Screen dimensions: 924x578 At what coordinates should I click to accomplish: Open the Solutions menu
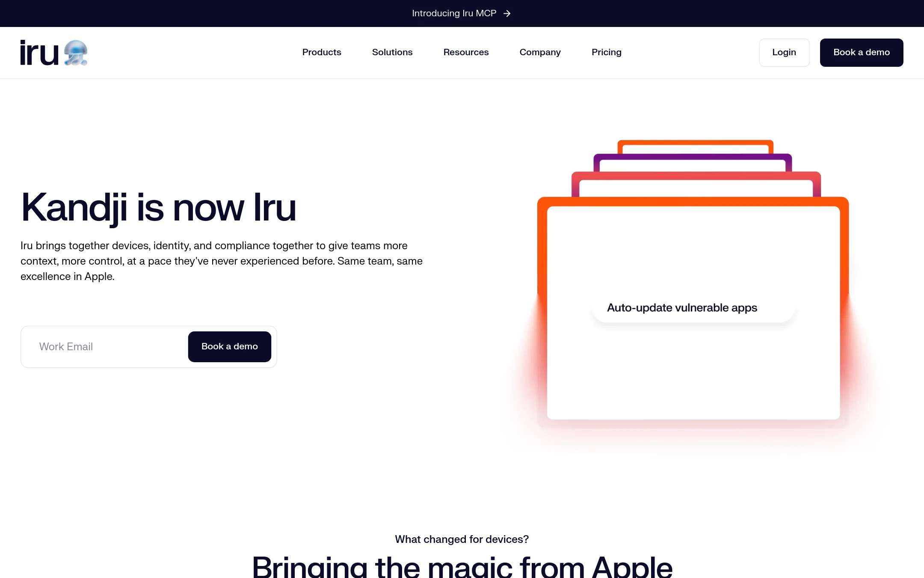pyautogui.click(x=392, y=52)
